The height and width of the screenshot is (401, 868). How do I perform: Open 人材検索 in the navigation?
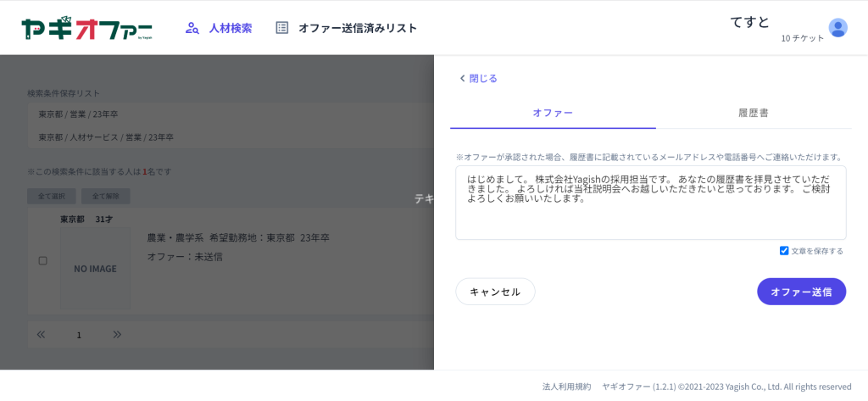pyautogui.click(x=230, y=28)
